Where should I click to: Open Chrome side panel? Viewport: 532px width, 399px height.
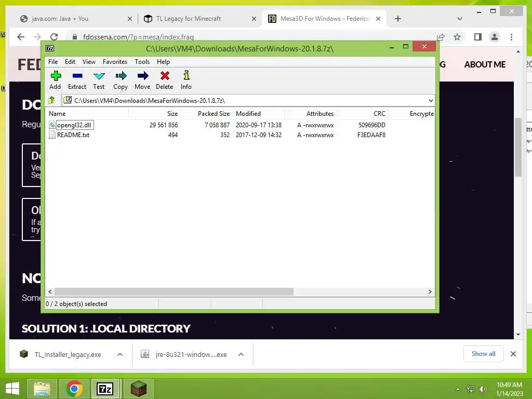tap(478, 37)
